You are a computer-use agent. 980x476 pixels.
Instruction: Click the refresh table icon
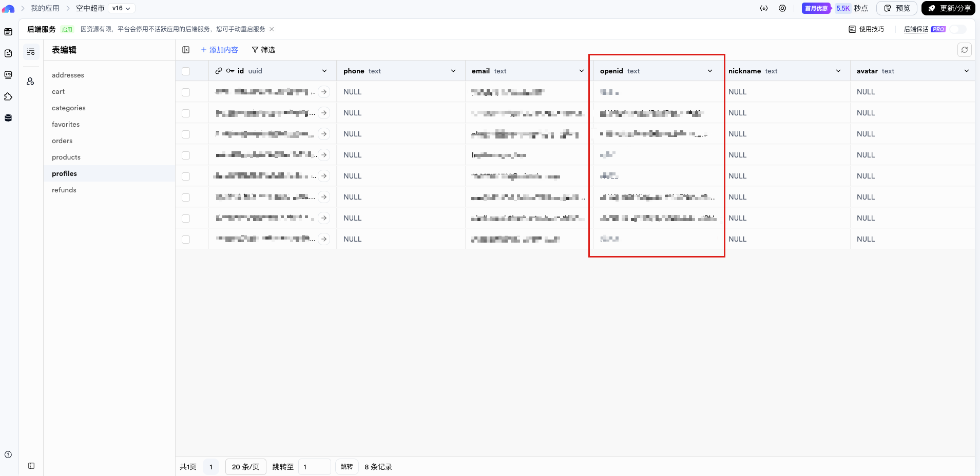(x=964, y=50)
